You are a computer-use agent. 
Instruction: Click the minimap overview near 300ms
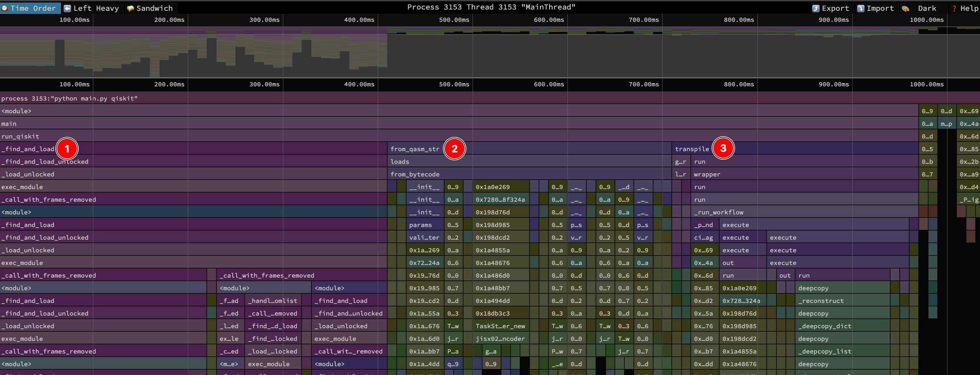tap(284, 52)
